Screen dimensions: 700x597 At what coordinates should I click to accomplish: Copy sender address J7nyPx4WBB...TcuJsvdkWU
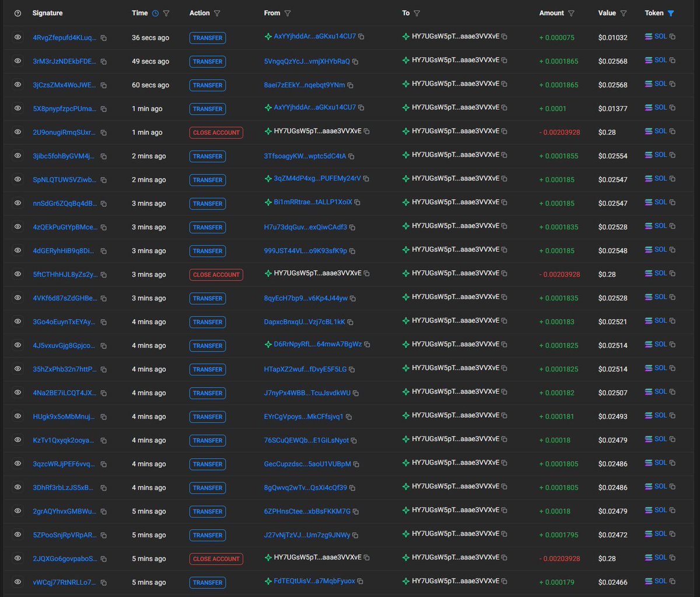(x=356, y=393)
